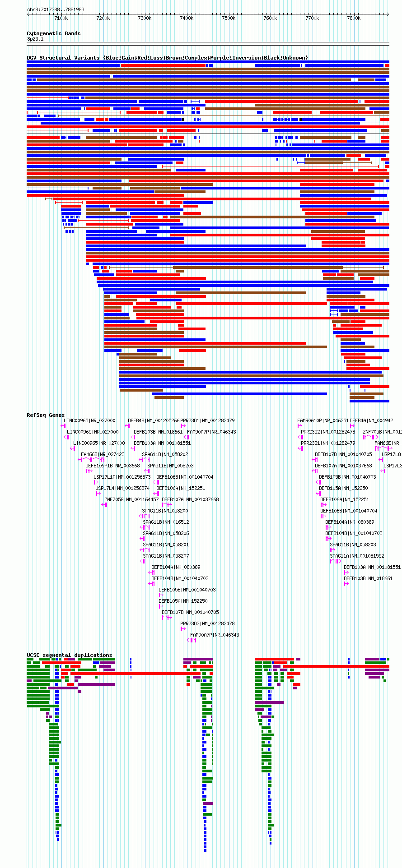Click the 7600k ruler tick label
Screen dimensions: 402x868
click(x=270, y=18)
